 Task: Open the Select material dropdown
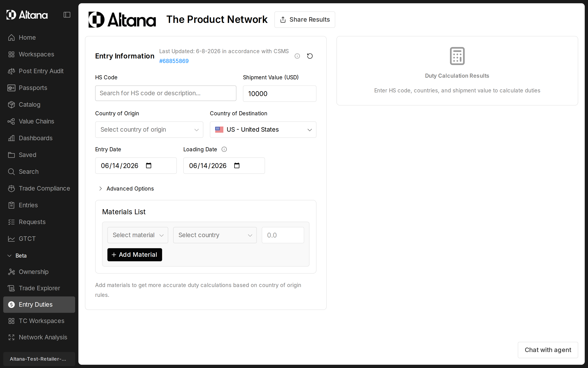(138, 235)
